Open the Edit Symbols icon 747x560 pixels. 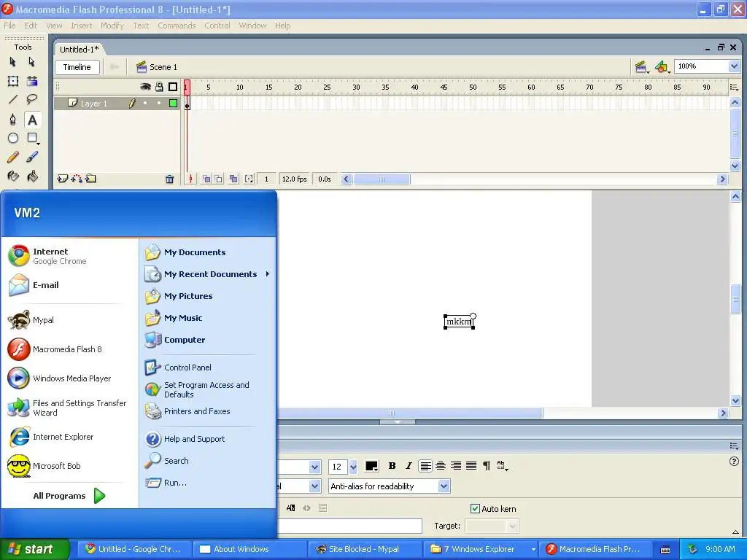pos(662,67)
